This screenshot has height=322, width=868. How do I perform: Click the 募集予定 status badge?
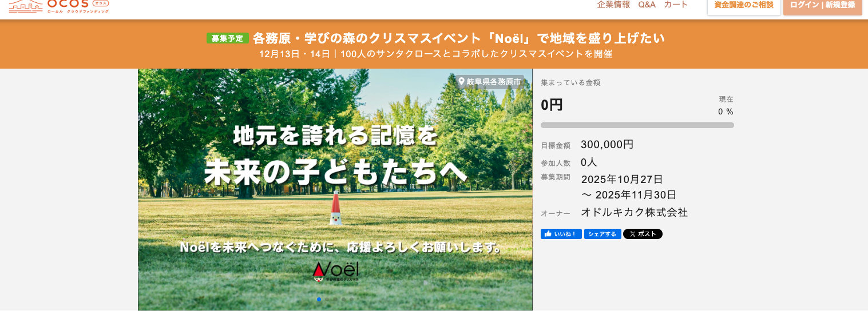pos(228,38)
